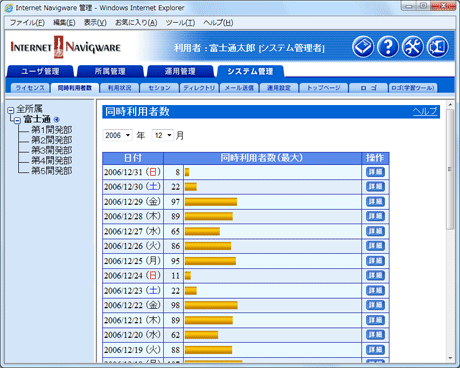Click the Internet Navigware logo
Image resolution: width=460 pixels, height=368 pixels.
click(65, 47)
